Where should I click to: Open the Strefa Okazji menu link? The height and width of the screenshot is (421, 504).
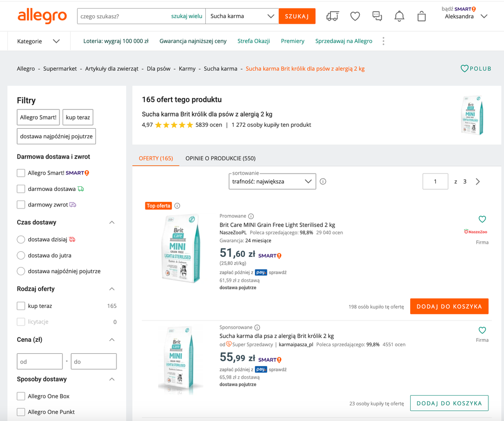pyautogui.click(x=254, y=41)
